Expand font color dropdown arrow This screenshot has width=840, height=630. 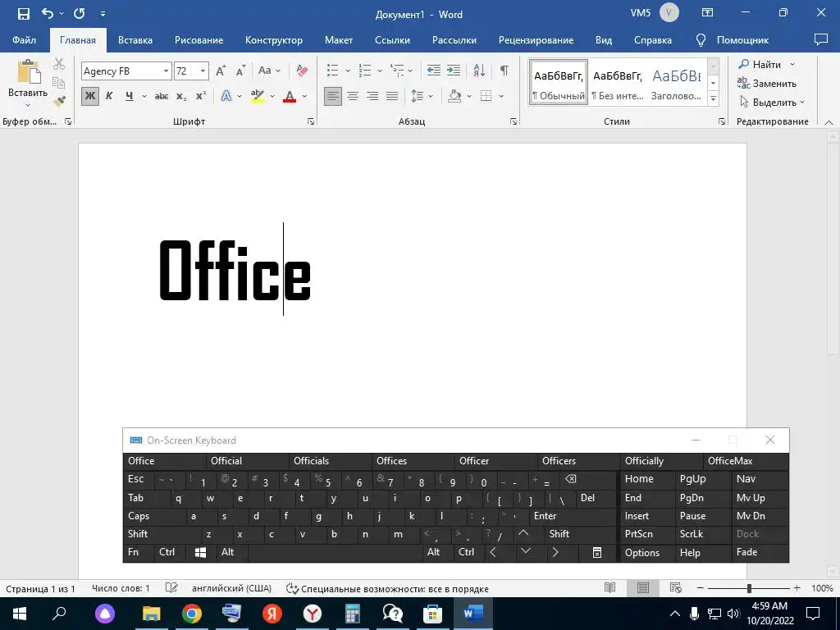coord(304,97)
